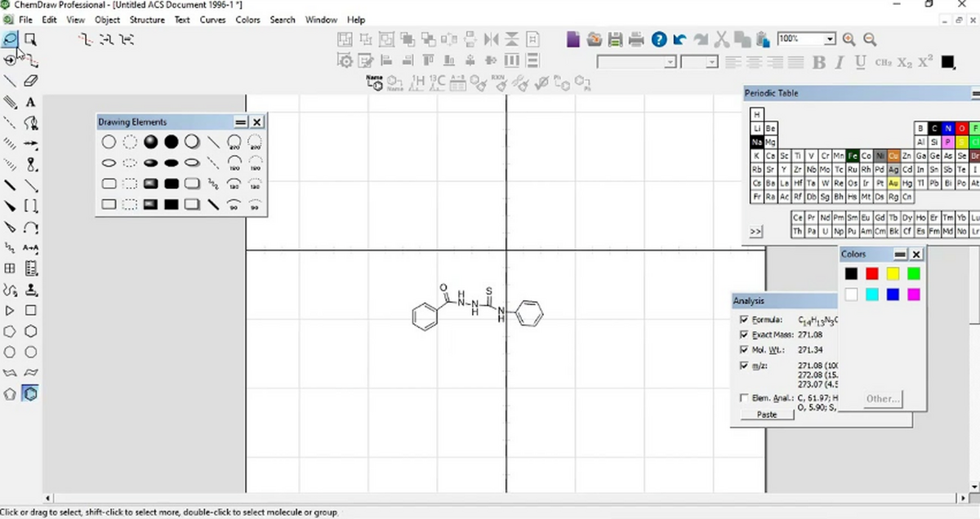Image resolution: width=980 pixels, height=519 pixels.
Task: Choose the Cyclopropane ring tool
Action: 10,310
